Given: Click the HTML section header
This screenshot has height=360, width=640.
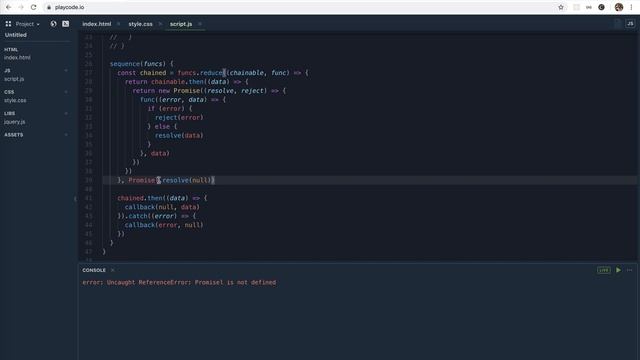Looking at the screenshot, I should click(x=11, y=50).
